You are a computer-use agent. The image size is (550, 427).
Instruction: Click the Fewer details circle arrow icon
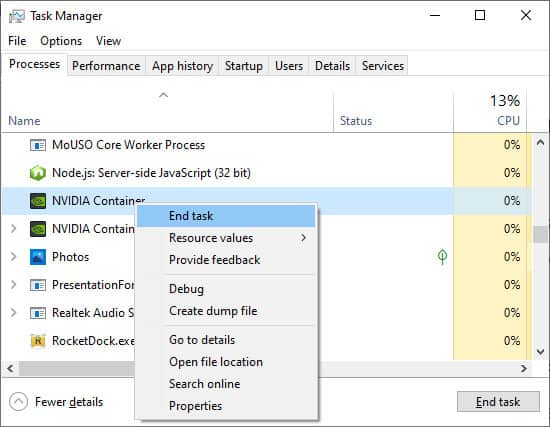(x=18, y=401)
